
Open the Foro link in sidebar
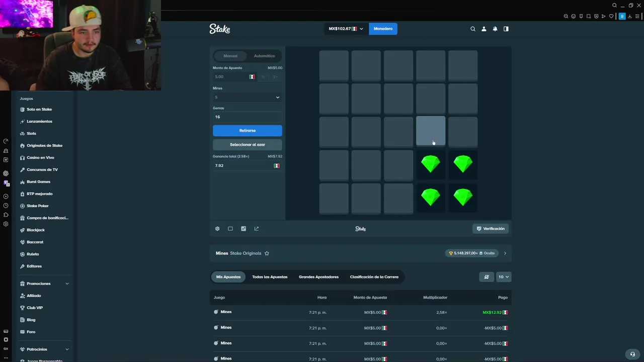pos(31,332)
